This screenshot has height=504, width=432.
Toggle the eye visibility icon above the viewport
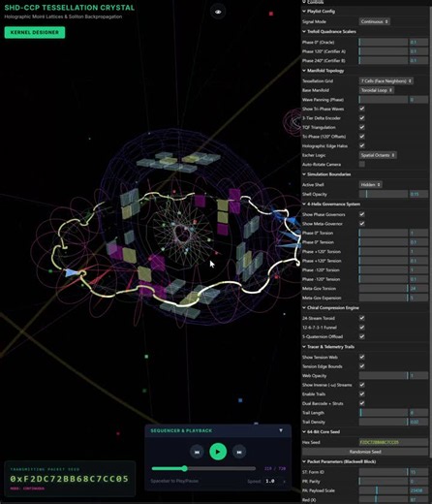coord(218,12)
